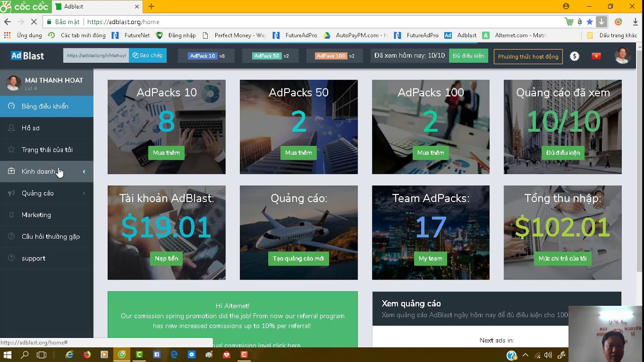Go to Marketing in the sidebar
This screenshot has height=362, width=644.
point(46,215)
